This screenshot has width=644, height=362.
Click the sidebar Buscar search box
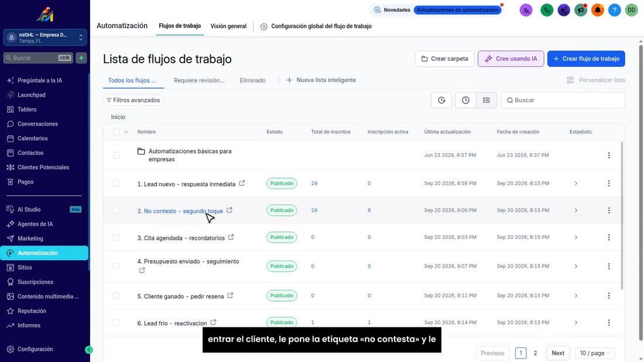(38, 58)
